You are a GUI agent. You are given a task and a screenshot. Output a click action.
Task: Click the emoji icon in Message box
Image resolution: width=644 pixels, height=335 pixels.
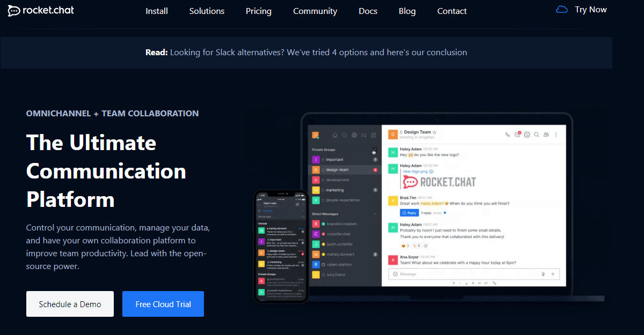[x=396, y=274]
